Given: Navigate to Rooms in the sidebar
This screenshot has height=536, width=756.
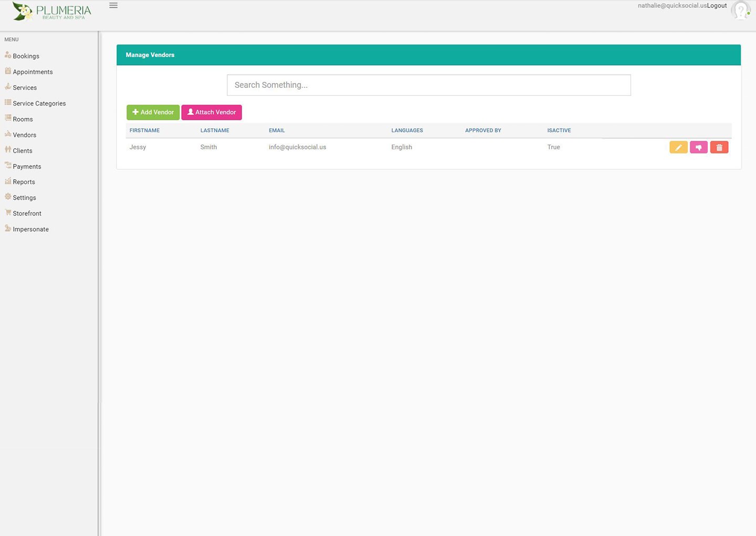Looking at the screenshot, I should [x=23, y=119].
